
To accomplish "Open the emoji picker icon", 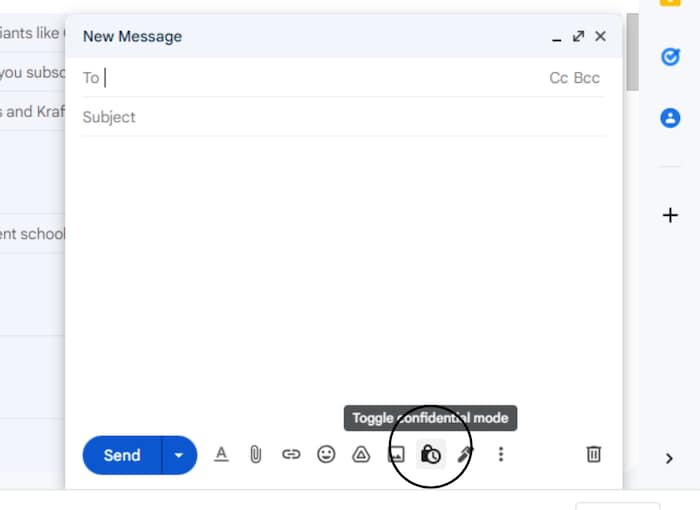I will (x=326, y=454).
